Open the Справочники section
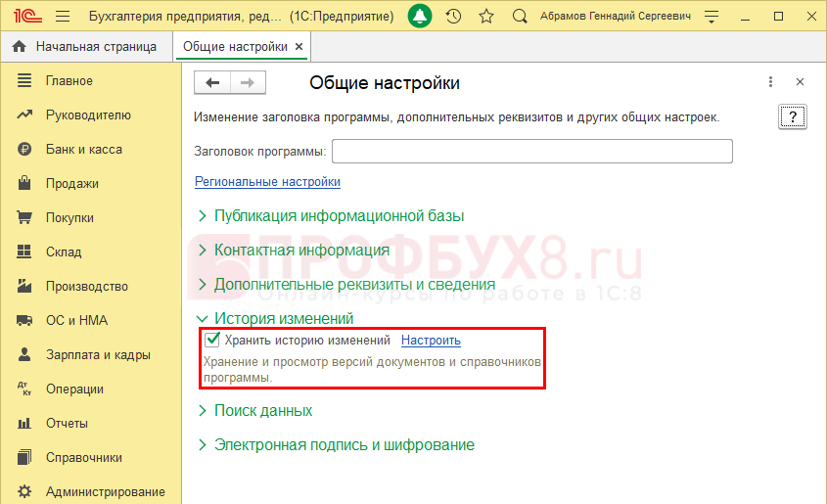The image size is (827, 504). tap(84, 458)
